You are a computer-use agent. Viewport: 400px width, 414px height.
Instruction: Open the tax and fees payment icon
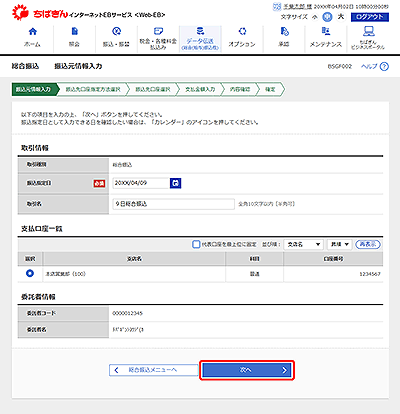158,32
